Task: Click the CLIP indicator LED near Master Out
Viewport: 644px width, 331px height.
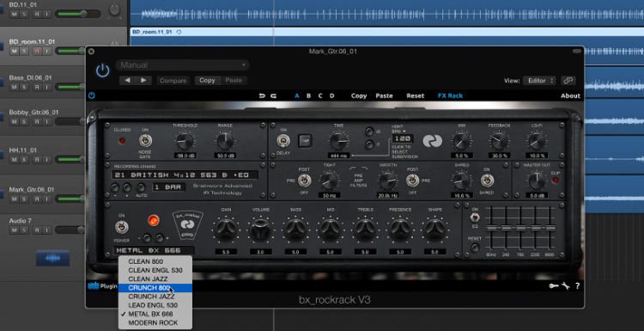Action: [x=556, y=181]
